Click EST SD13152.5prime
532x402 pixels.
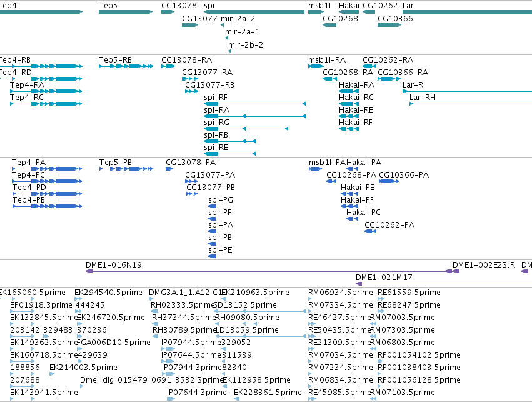[x=245, y=305]
